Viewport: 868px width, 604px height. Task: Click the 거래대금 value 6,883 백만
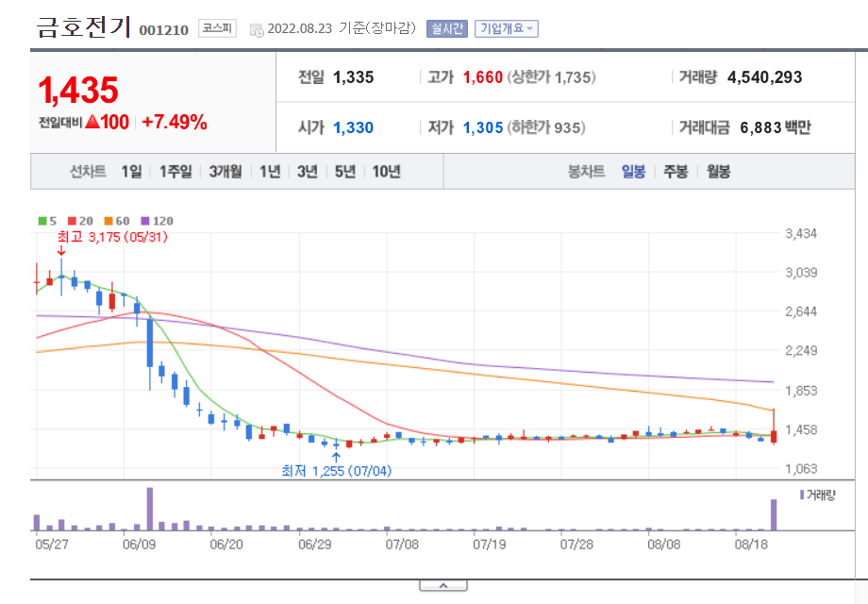[775, 128]
